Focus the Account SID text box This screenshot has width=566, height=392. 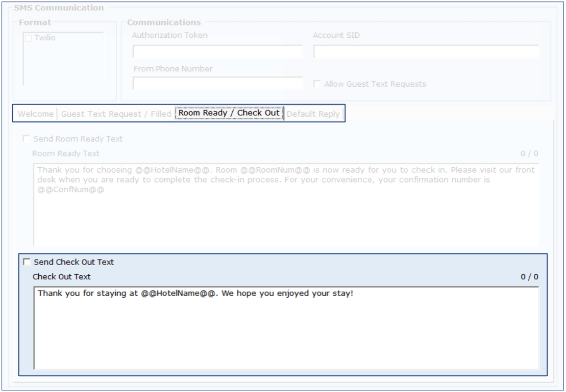[x=426, y=52]
